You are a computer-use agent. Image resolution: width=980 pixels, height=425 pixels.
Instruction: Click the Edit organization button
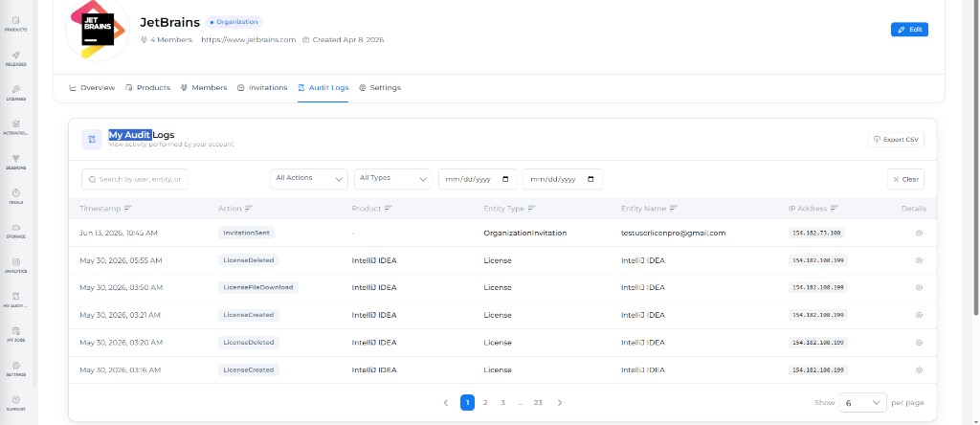click(909, 30)
